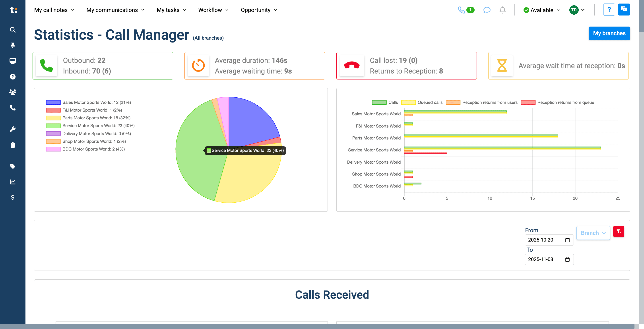Viewport: 644px width, 329px height.
Task: Toggle Shop Motor Sports World pie legend
Action: click(86, 141)
